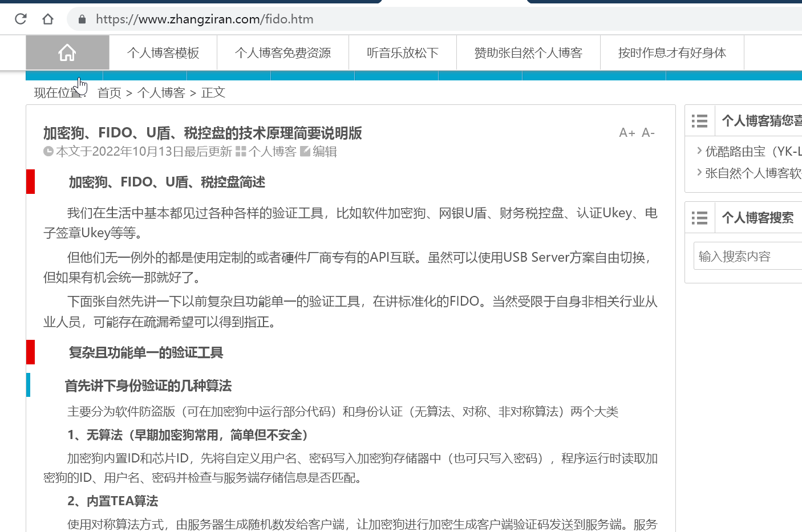802x532 pixels.
Task: Open 按时作息才有好身体 menu item
Action: [672, 53]
